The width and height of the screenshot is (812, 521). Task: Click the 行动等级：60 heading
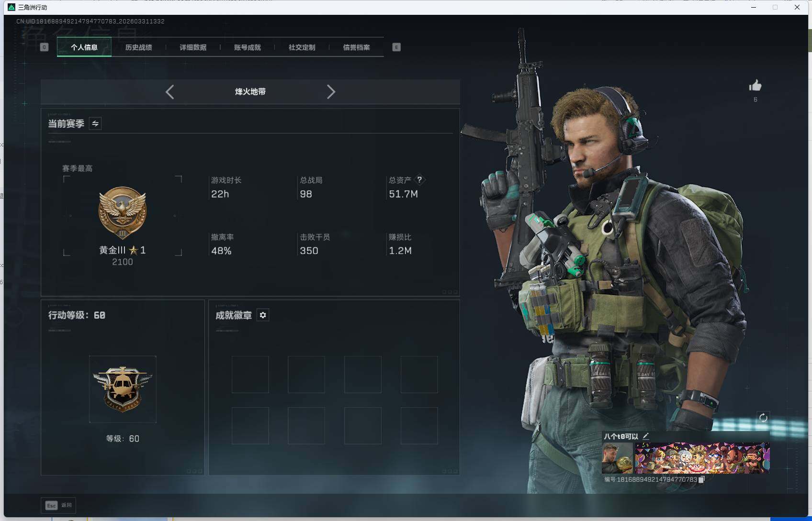pyautogui.click(x=77, y=315)
